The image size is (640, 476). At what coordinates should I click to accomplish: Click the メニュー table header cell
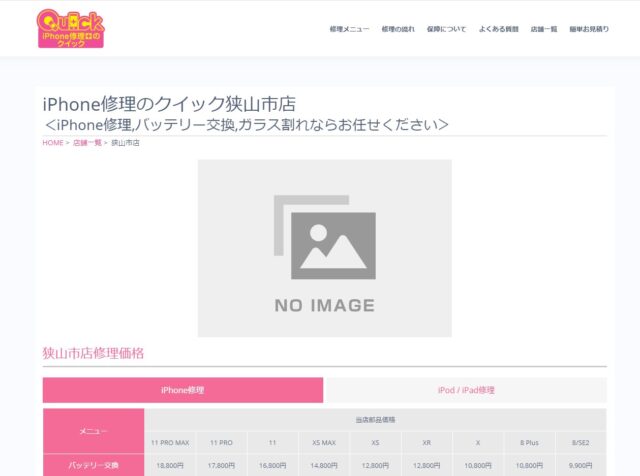point(93,431)
